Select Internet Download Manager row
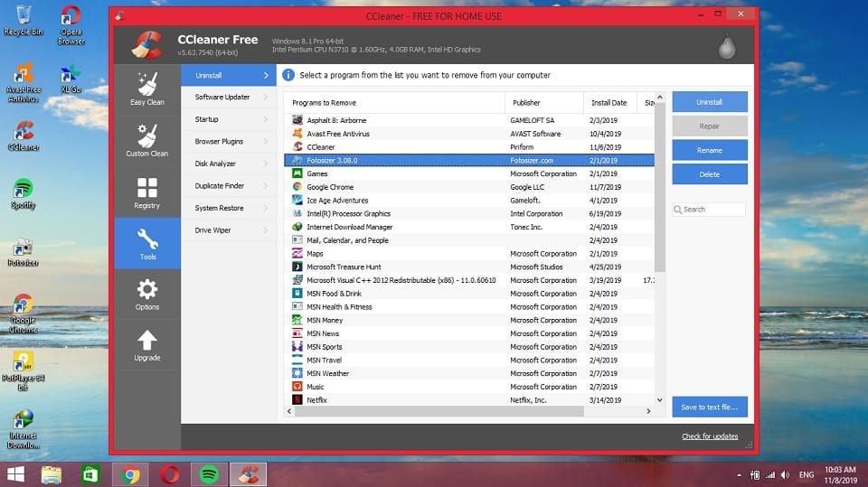Image resolution: width=868 pixels, height=487 pixels. [x=469, y=227]
